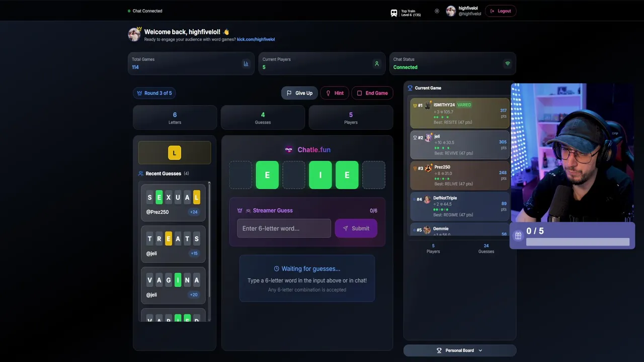Click the gift icon on 0 / 5 overlay

coord(518,235)
